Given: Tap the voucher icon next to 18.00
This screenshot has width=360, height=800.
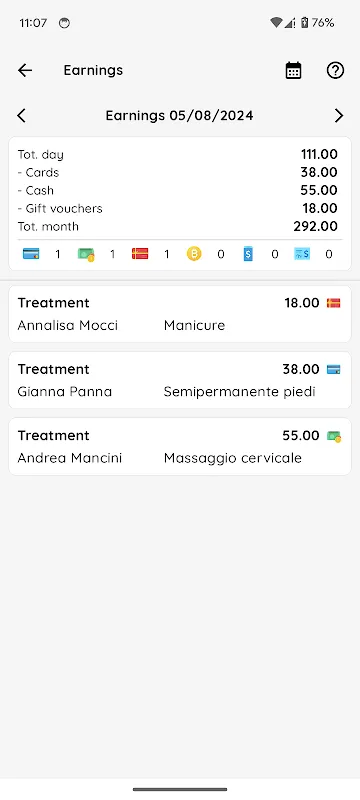Looking at the screenshot, I should click(x=334, y=304).
